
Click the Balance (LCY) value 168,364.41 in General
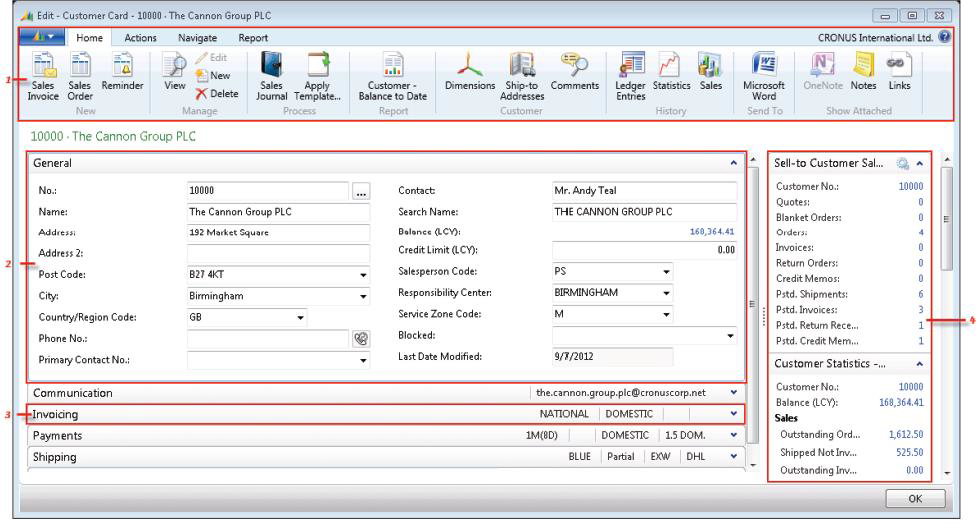(x=712, y=232)
